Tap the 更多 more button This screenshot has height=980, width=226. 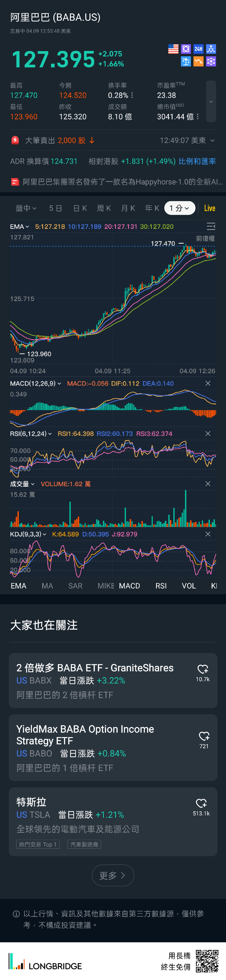[x=113, y=875]
